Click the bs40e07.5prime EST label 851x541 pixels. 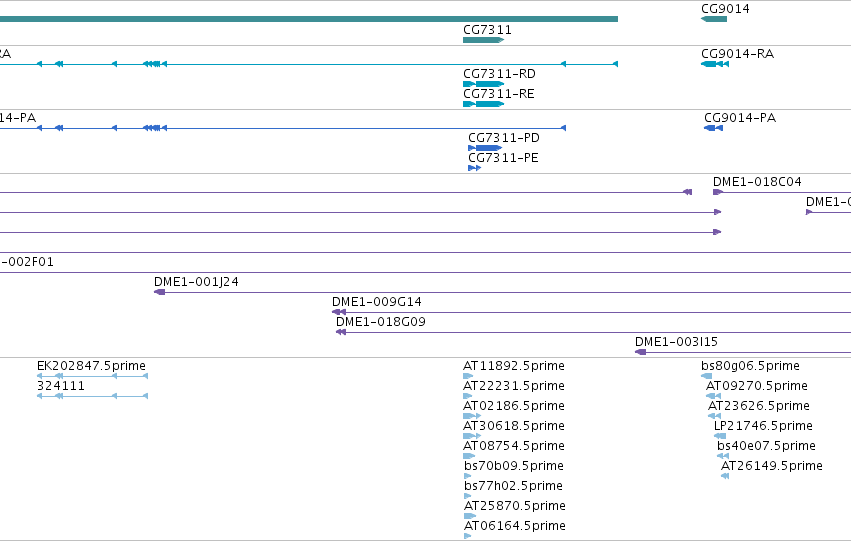(x=766, y=446)
